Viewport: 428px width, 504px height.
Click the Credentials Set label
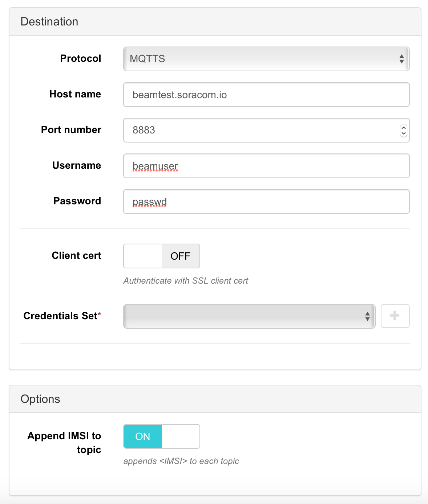pos(61,316)
